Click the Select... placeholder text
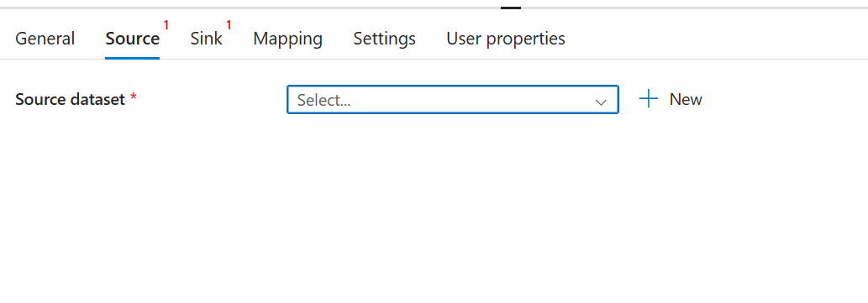 pos(324,100)
